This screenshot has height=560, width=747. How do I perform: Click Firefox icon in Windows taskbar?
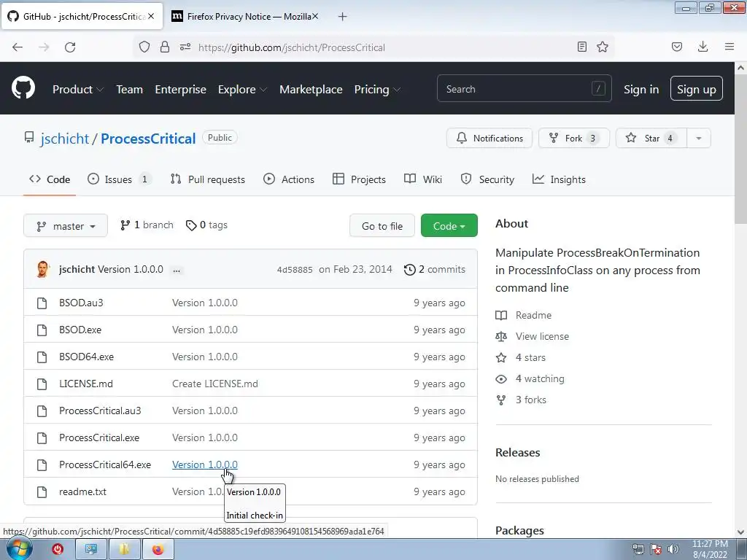[x=158, y=550]
